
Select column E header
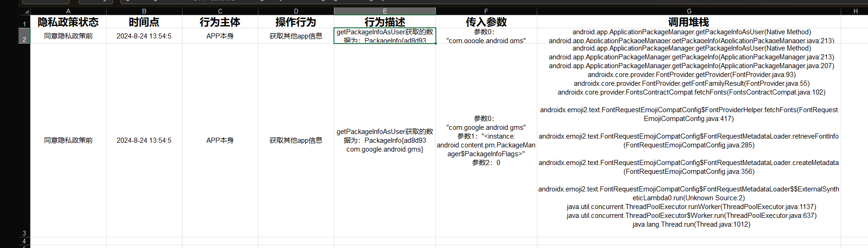pyautogui.click(x=384, y=11)
